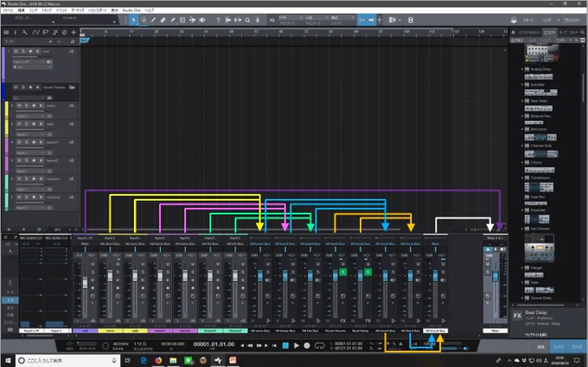The image size is (588, 367).
Task: Expand the Analog Delay effect entry
Action: coord(522,69)
